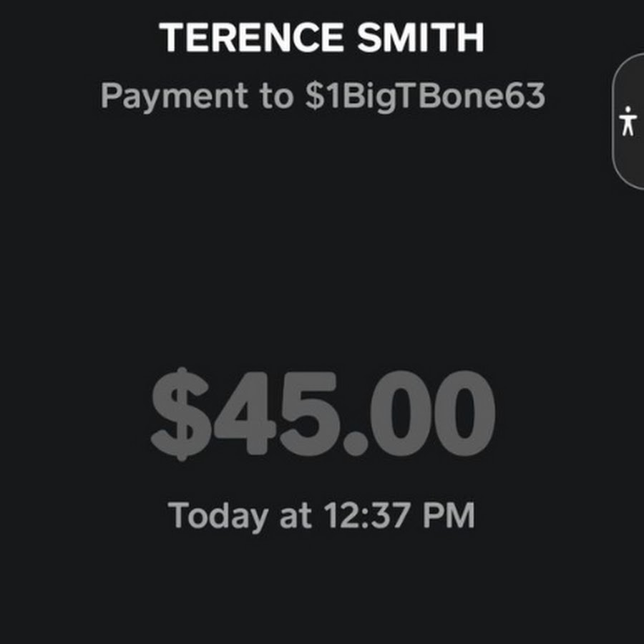Open the $1BigTBone63 cashtag
The image size is (644, 644).
coord(425,97)
